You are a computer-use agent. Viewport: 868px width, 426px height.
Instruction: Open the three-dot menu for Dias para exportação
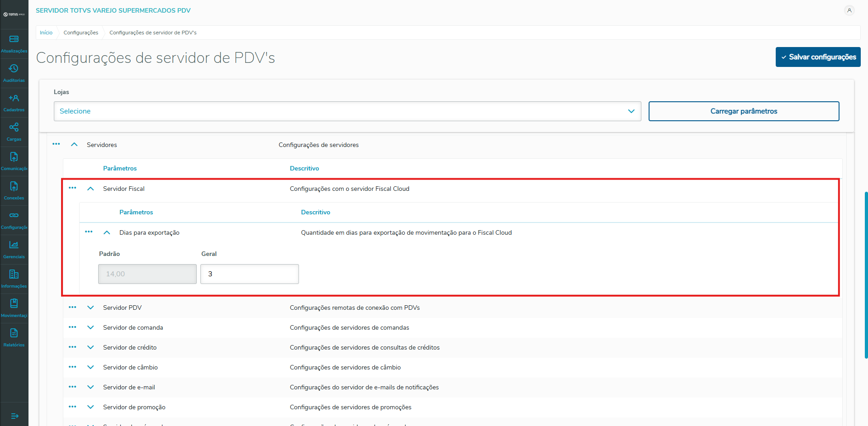89,232
